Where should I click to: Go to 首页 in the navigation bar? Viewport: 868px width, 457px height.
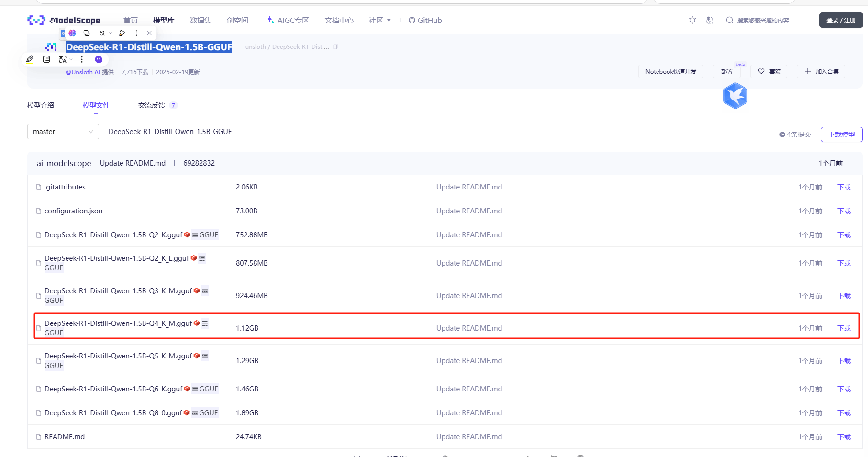click(x=131, y=20)
